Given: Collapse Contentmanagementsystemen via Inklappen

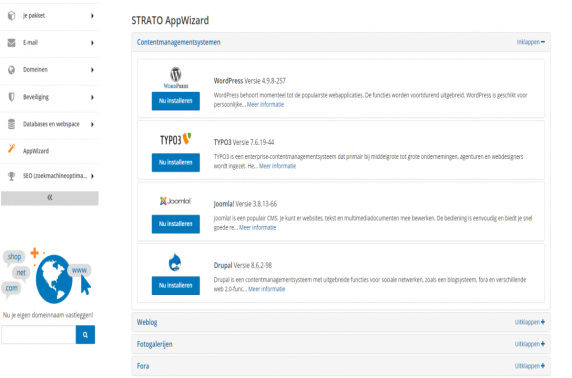Looking at the screenshot, I should 530,42.
